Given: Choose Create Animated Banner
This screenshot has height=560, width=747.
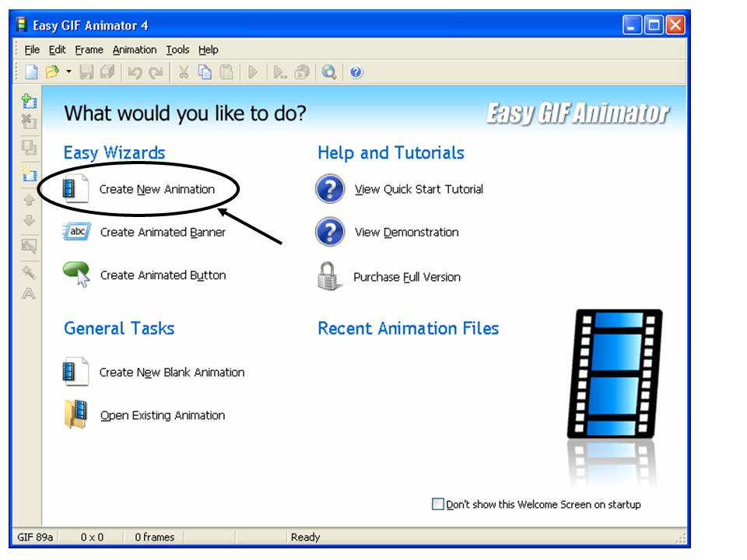Looking at the screenshot, I should coord(163,233).
